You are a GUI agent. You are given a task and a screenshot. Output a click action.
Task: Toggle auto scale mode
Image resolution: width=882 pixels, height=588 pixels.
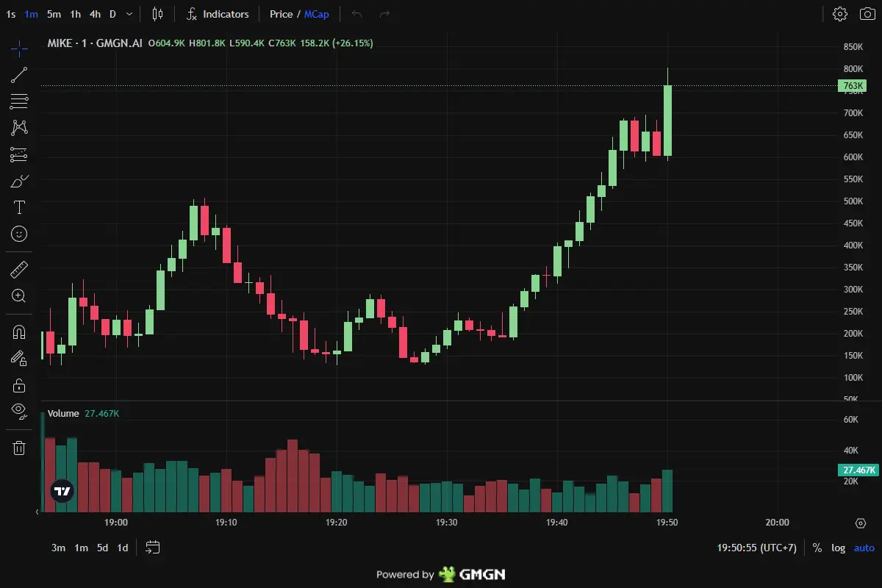[x=864, y=548]
